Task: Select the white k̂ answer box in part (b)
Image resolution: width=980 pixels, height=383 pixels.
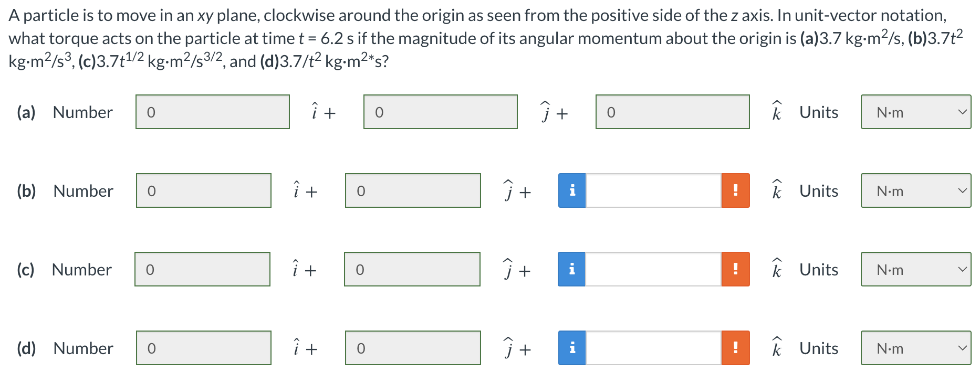Action: (654, 191)
